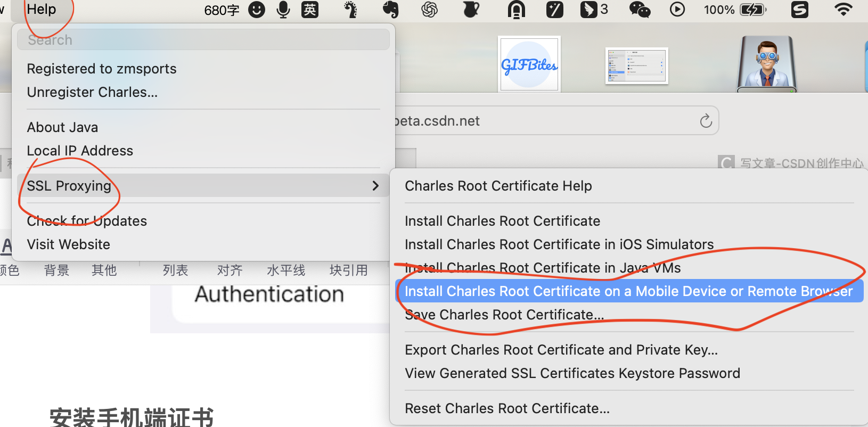The height and width of the screenshot is (427, 868).
Task: Open Charles Root Certificate Help
Action: [x=498, y=186]
